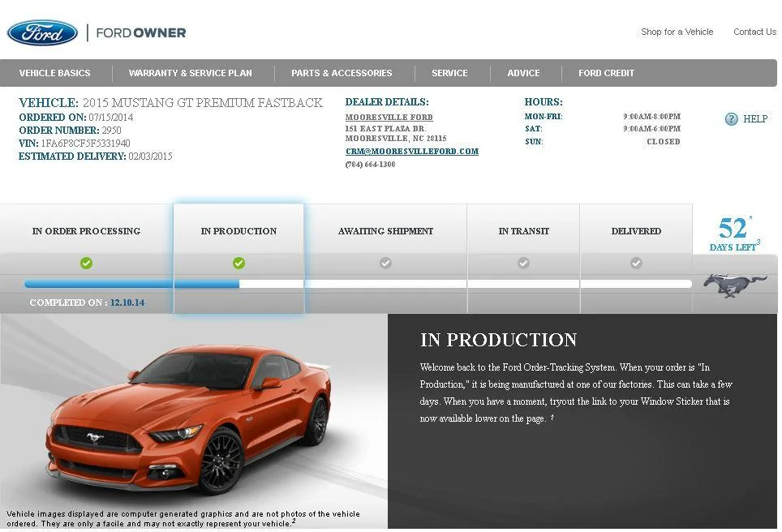Click the FORD OWNER header text
Screen dimensions: 782x532
pos(140,33)
